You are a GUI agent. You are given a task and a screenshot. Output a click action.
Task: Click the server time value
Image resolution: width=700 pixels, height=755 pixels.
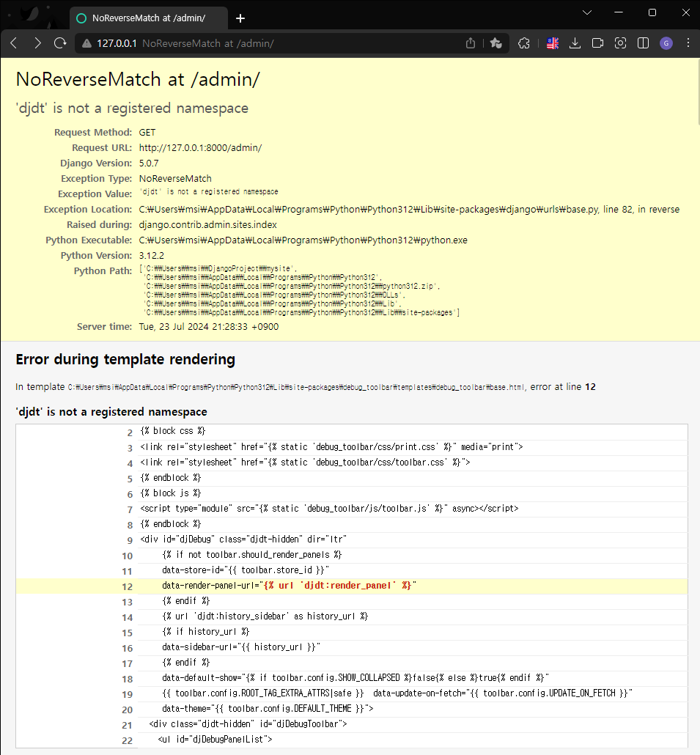[x=209, y=327]
